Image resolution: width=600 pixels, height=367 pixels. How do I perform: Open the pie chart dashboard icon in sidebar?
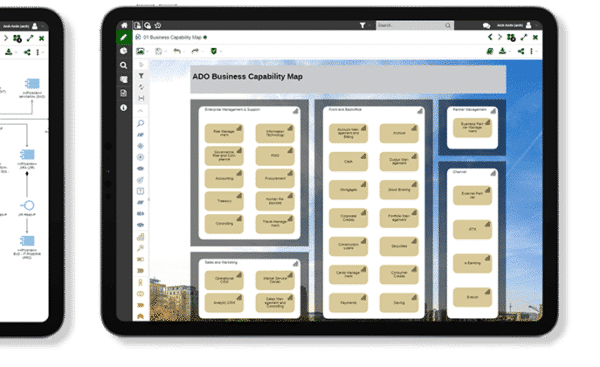(124, 51)
